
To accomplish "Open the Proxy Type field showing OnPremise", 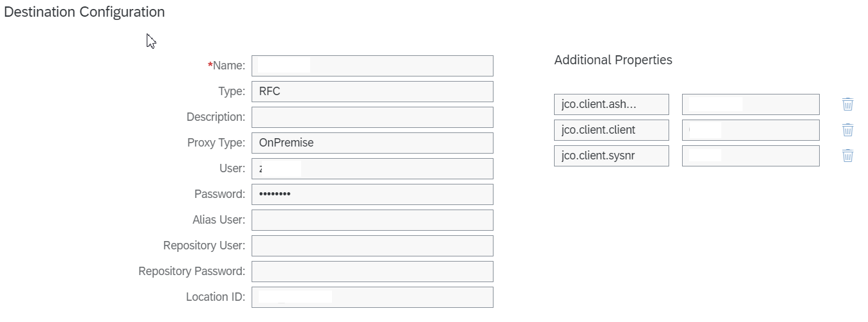I will point(372,143).
